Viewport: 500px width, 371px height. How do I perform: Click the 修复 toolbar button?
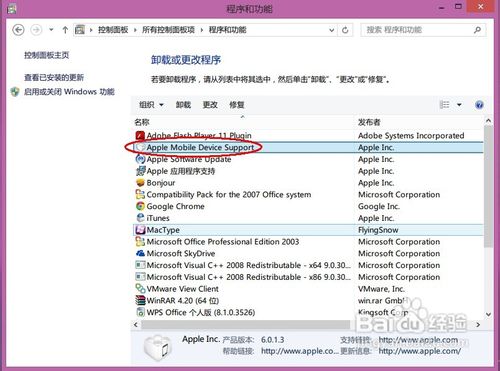click(237, 105)
